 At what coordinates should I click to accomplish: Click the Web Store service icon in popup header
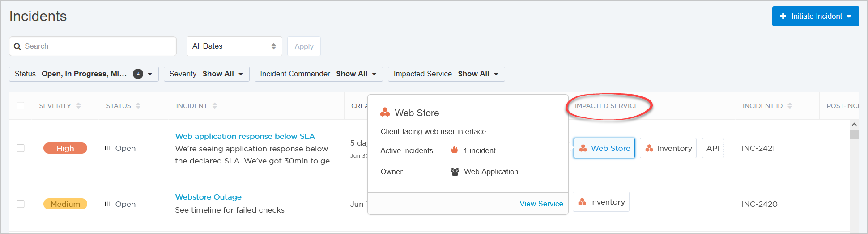[385, 112]
